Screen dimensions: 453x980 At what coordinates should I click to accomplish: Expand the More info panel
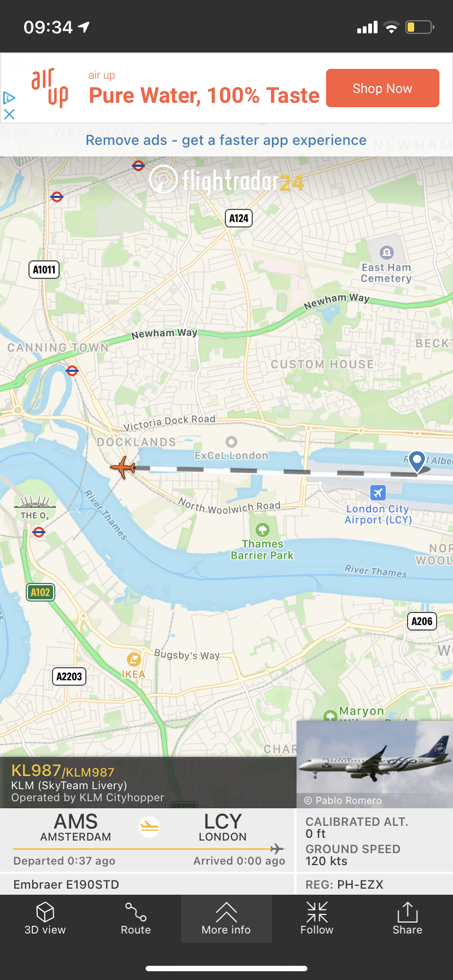(226, 919)
